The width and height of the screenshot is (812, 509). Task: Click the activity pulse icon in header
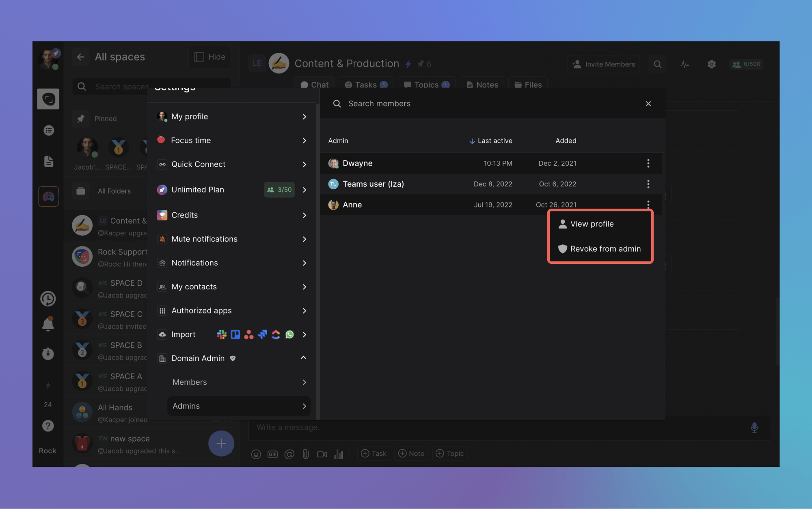[x=685, y=64]
